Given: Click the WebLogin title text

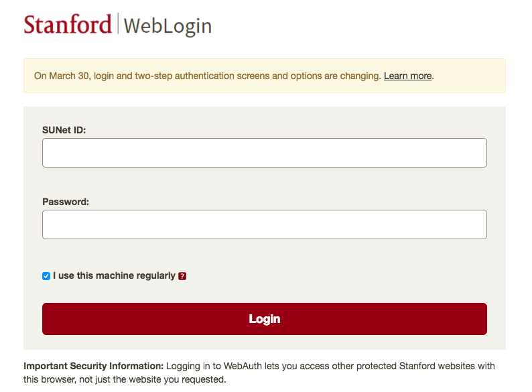Looking at the screenshot, I should 168,26.
